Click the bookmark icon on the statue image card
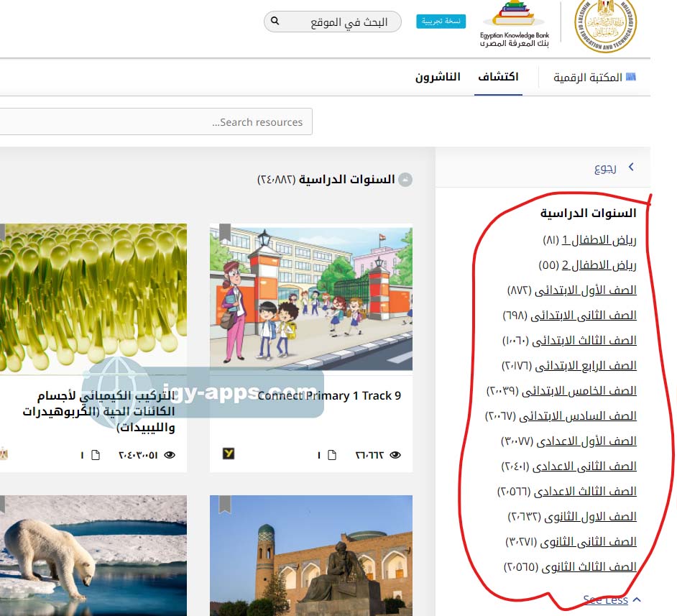Image resolution: width=677 pixels, height=616 pixels. (x=225, y=504)
